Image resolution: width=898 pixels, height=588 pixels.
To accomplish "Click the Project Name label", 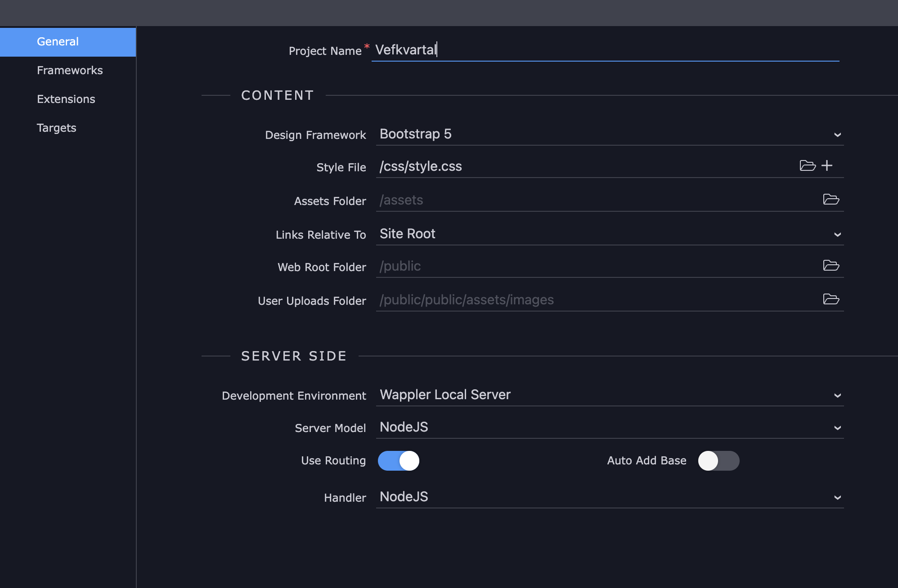I will (325, 51).
